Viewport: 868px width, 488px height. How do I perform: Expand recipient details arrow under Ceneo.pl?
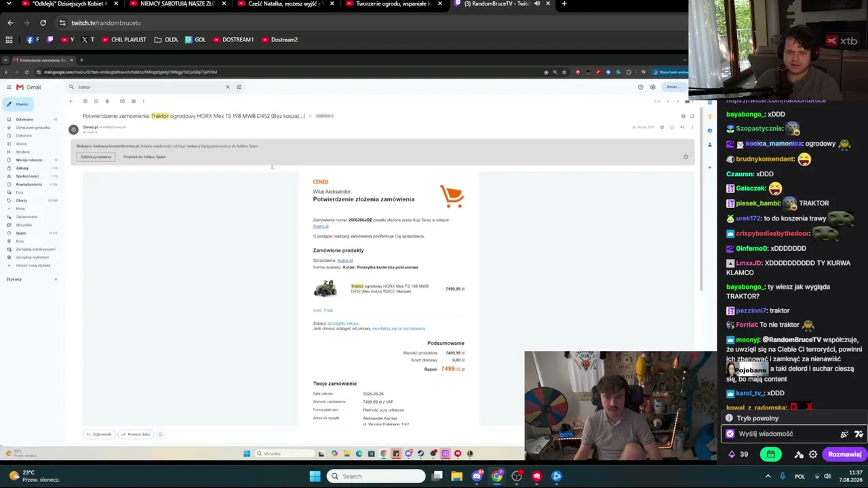tap(96, 132)
